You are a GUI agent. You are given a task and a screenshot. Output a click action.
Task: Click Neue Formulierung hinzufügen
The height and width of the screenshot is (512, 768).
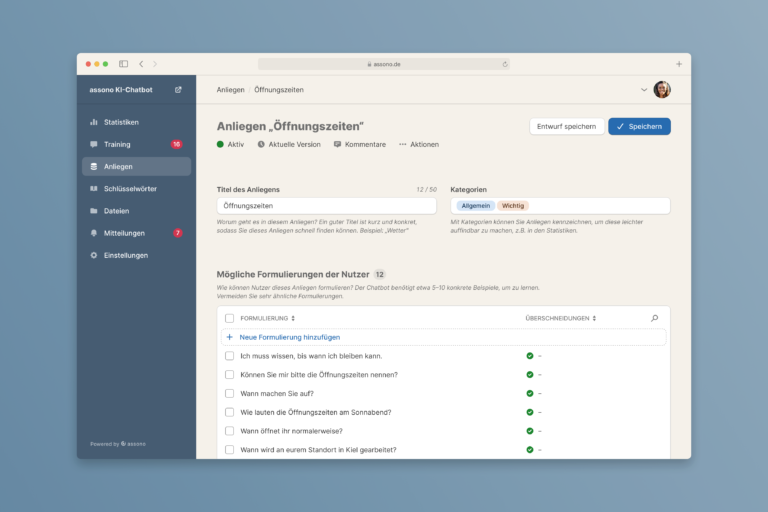pos(444,337)
